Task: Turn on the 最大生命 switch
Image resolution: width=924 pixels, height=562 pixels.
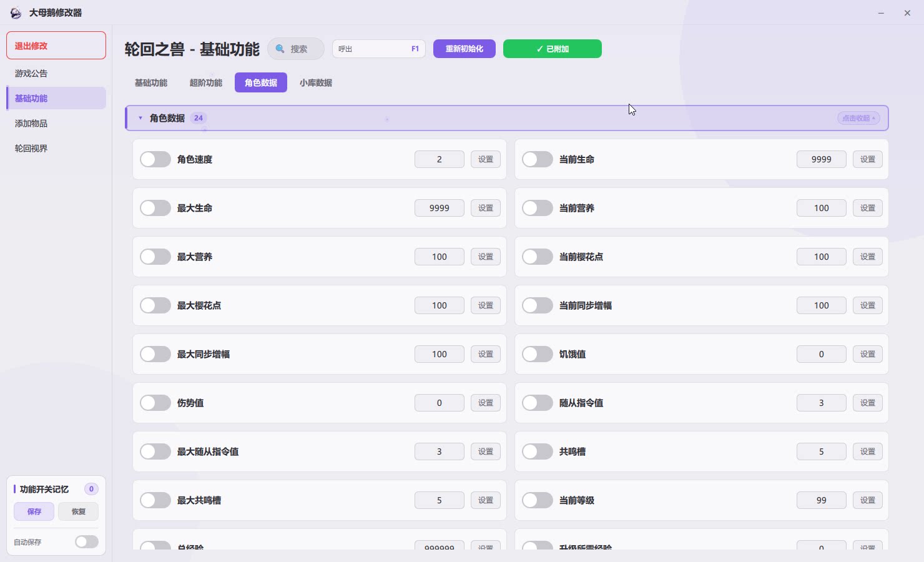Action: click(x=155, y=208)
